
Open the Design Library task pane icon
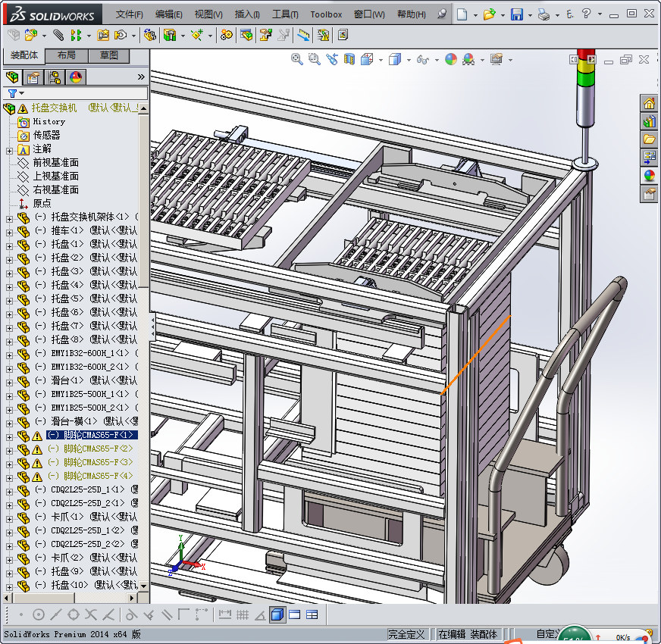649,122
